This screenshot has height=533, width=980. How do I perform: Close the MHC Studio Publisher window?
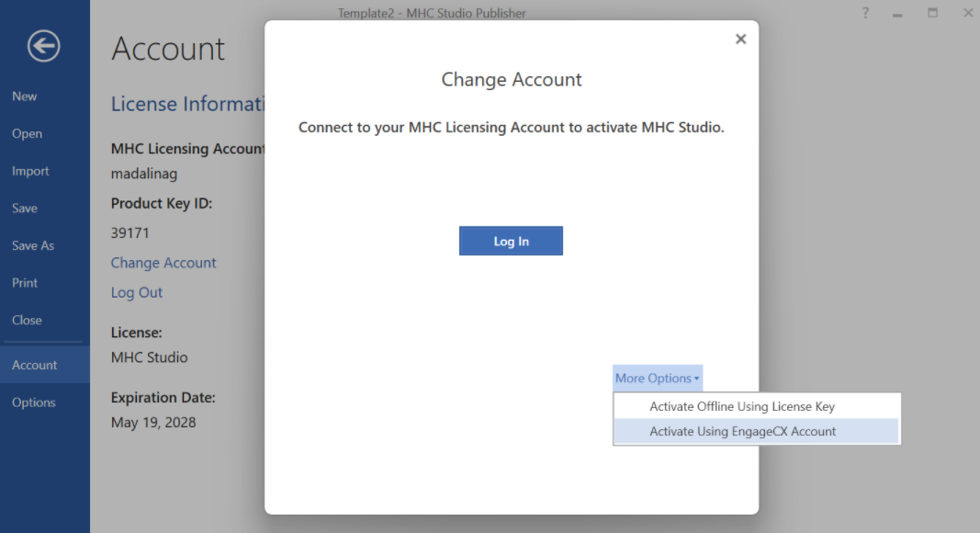[968, 13]
